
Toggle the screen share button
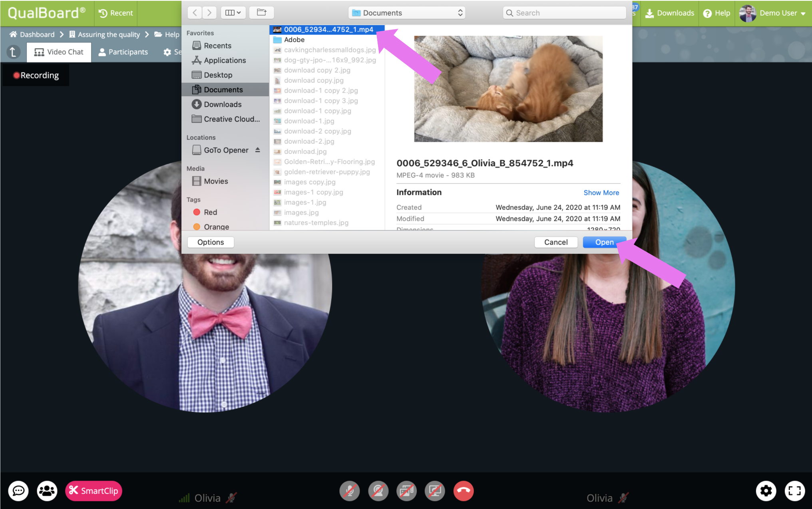click(435, 491)
